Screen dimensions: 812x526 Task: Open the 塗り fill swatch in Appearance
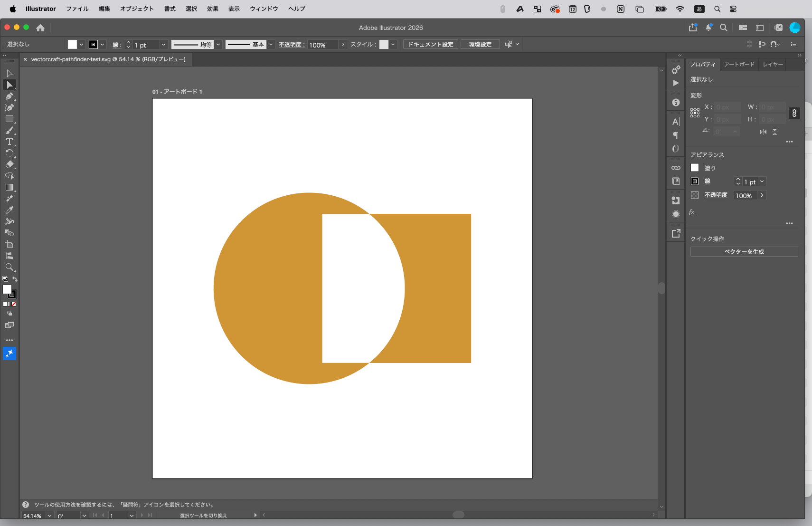tap(695, 167)
